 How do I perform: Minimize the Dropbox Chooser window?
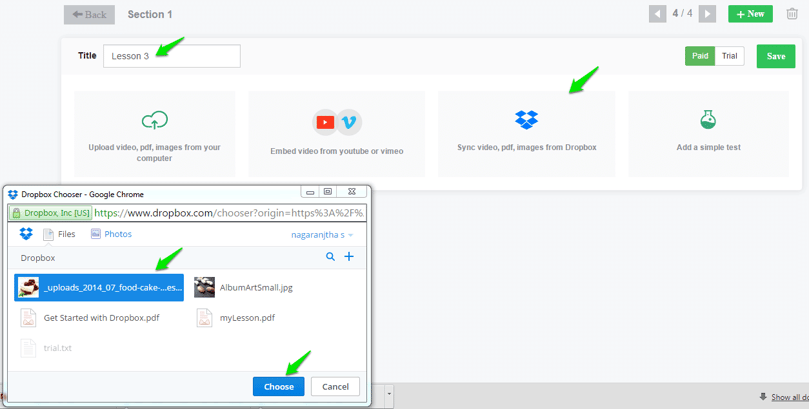310,192
